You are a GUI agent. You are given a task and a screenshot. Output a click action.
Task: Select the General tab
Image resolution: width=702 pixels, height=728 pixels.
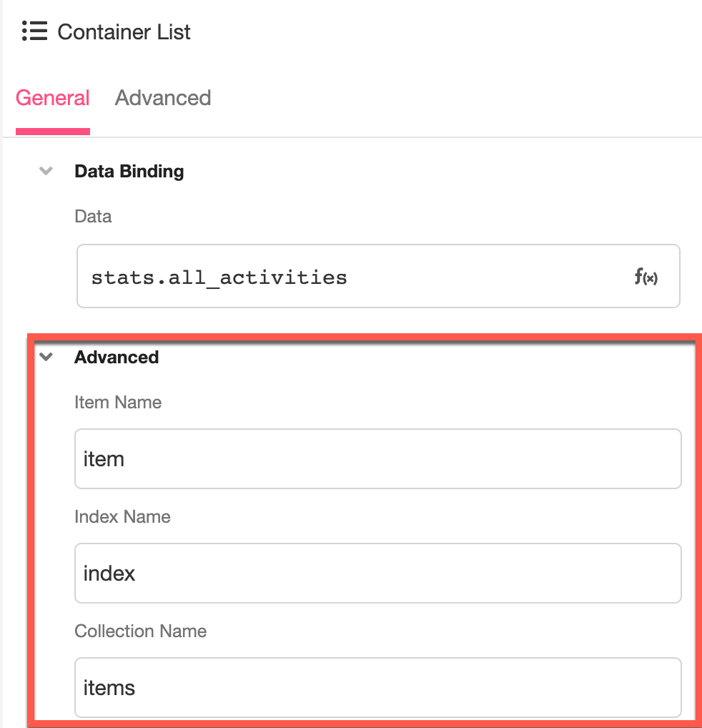click(x=52, y=98)
